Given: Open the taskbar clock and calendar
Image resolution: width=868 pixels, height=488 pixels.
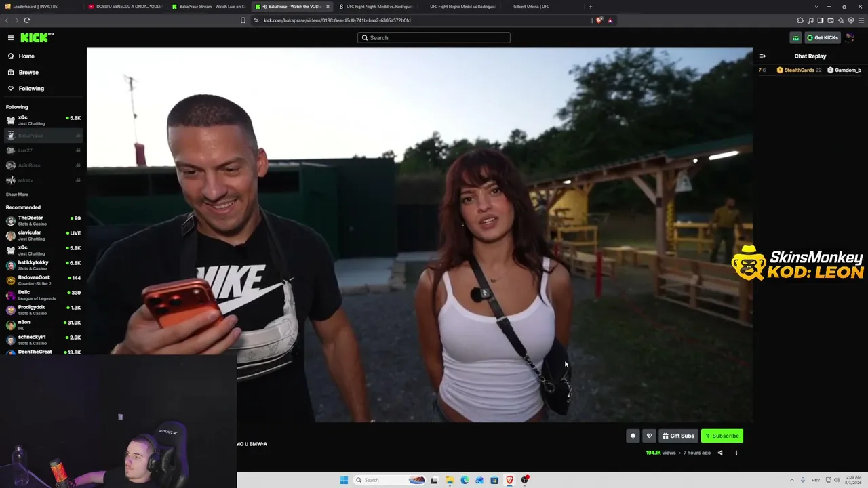Looking at the screenshot, I should pos(852,480).
